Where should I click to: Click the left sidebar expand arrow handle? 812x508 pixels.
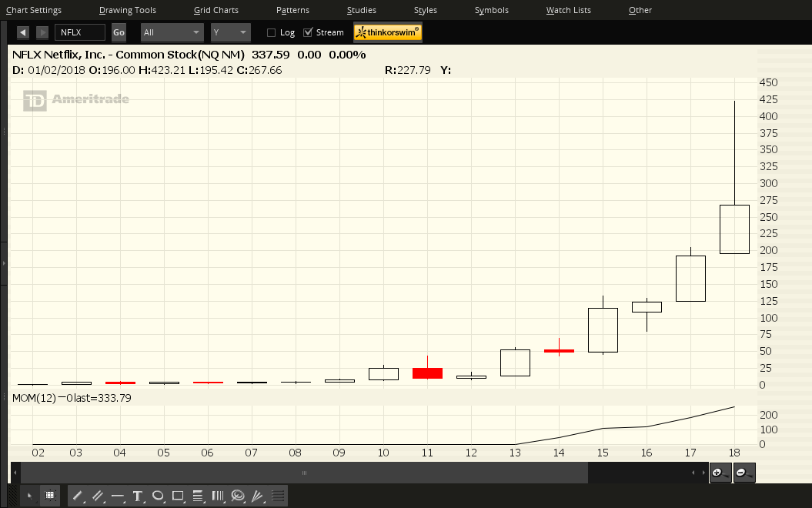(x=4, y=263)
